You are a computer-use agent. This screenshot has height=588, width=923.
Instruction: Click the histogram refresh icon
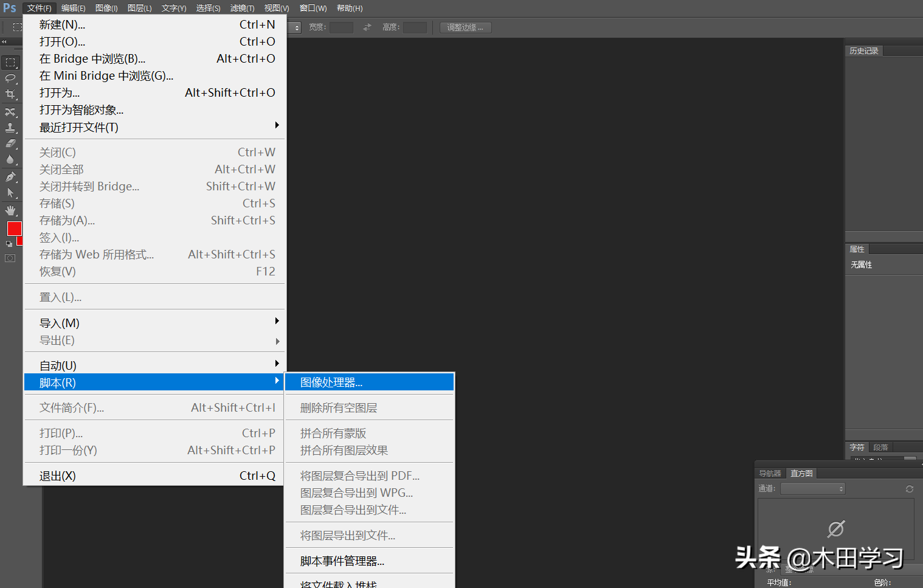tap(910, 489)
